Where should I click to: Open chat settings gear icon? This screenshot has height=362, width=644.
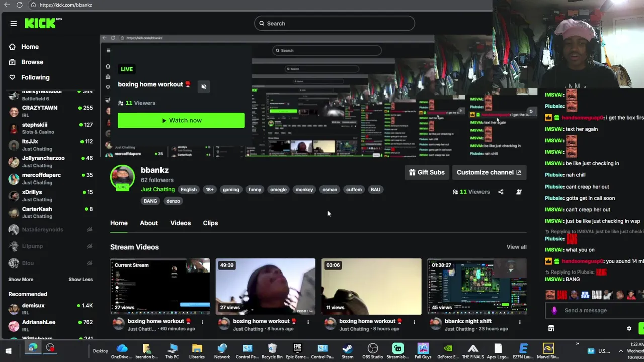click(629, 328)
